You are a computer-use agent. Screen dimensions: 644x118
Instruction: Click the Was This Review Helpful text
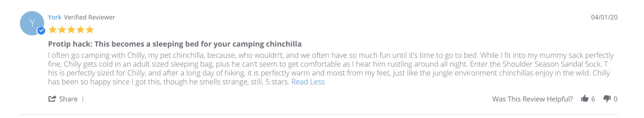(x=533, y=99)
